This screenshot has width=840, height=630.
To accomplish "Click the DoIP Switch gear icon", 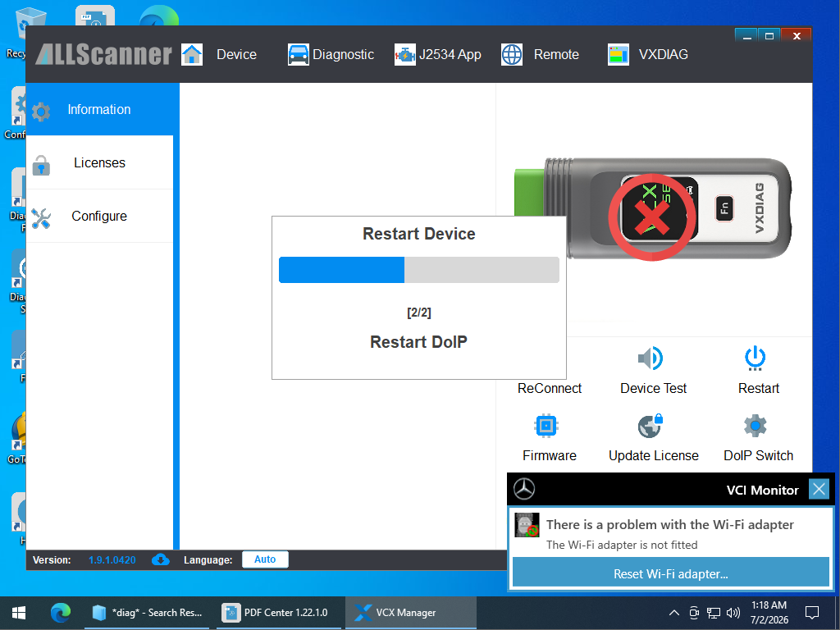I will click(756, 426).
